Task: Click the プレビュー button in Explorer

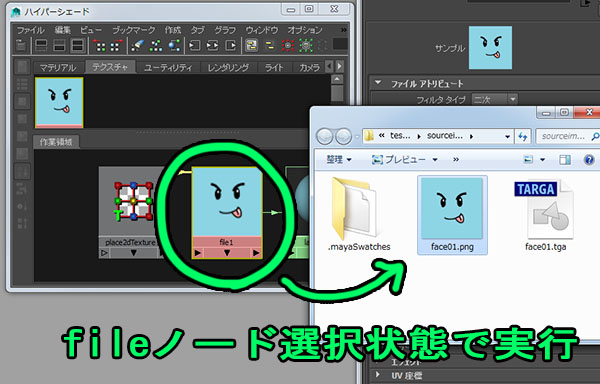Action: (405, 159)
